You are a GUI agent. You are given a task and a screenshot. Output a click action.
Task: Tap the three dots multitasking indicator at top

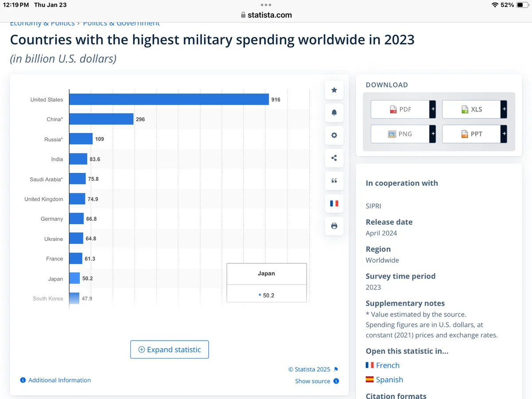click(x=266, y=5)
